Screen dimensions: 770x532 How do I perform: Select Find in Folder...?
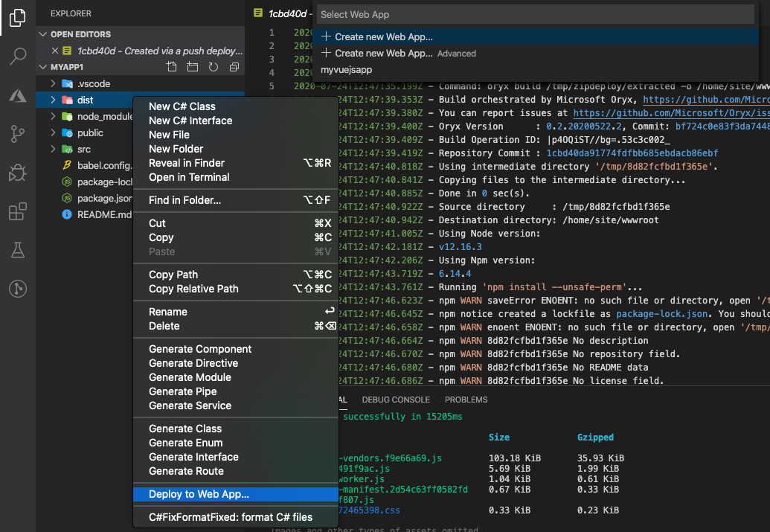(x=236, y=200)
